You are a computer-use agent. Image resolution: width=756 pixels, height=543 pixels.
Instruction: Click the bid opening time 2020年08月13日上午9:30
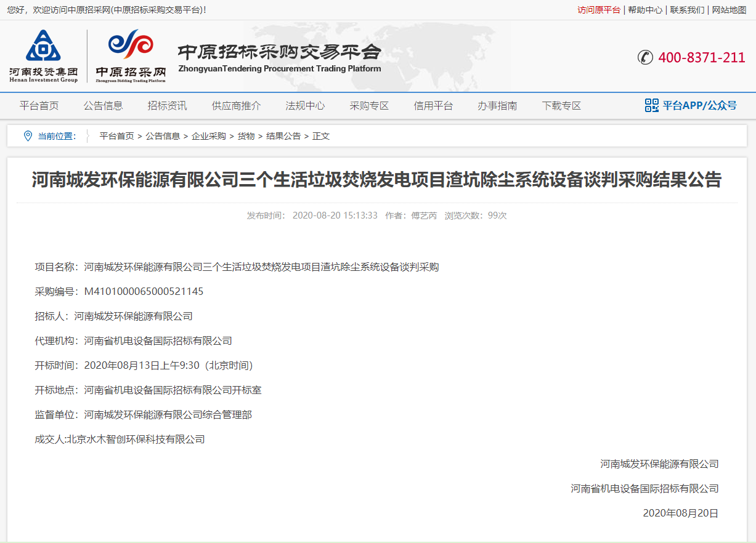click(x=142, y=366)
